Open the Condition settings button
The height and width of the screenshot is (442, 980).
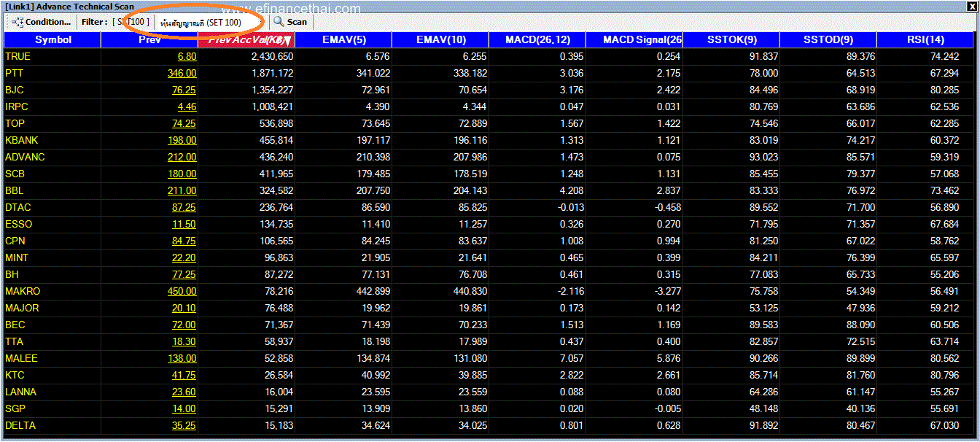click(42, 22)
